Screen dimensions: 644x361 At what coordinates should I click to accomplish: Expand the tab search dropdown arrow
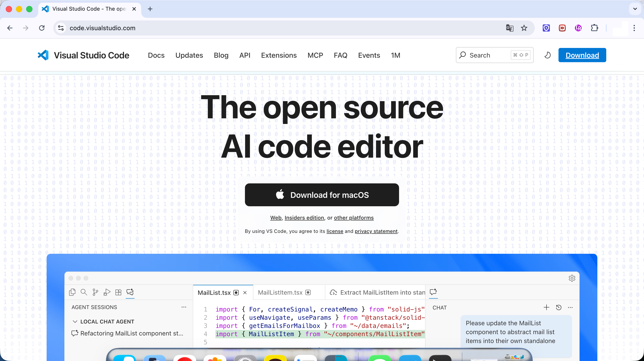[x=635, y=9]
